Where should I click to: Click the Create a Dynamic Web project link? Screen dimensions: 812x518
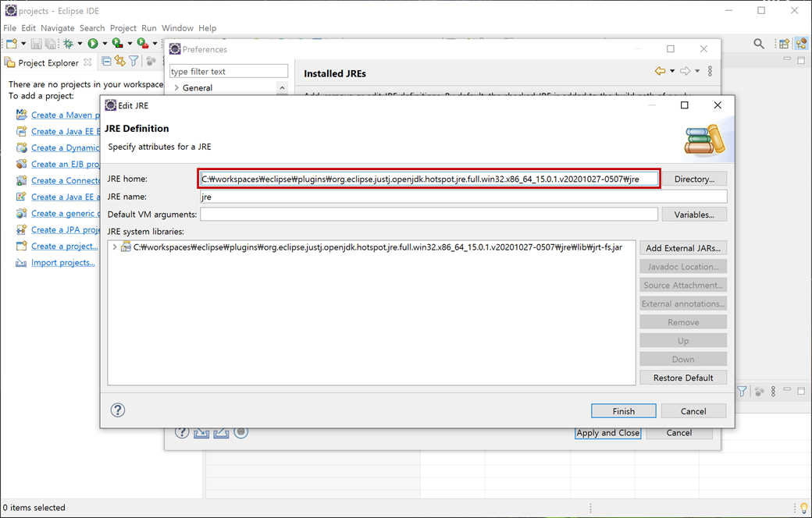click(66, 148)
